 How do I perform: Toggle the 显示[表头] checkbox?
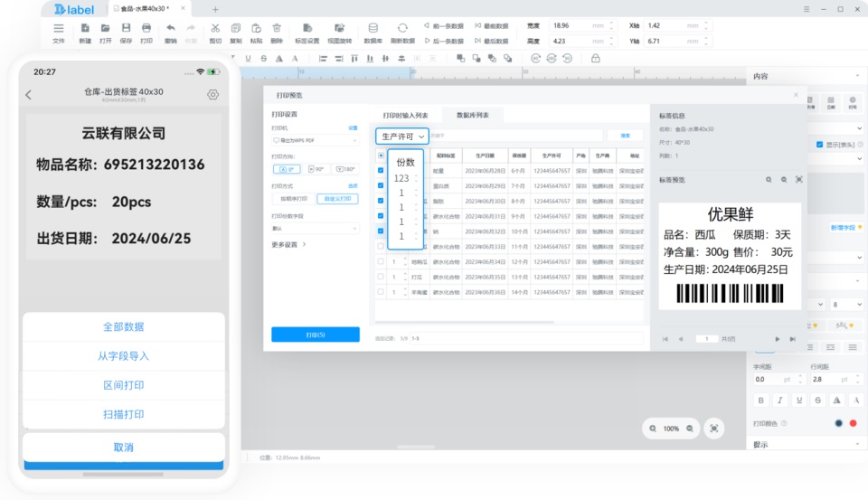(x=819, y=145)
